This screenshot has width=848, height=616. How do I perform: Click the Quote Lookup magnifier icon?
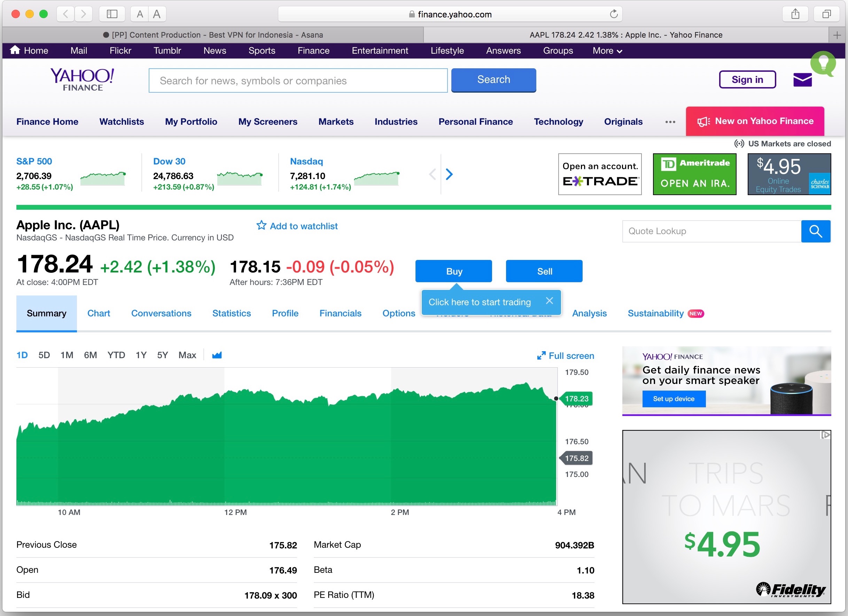point(816,231)
